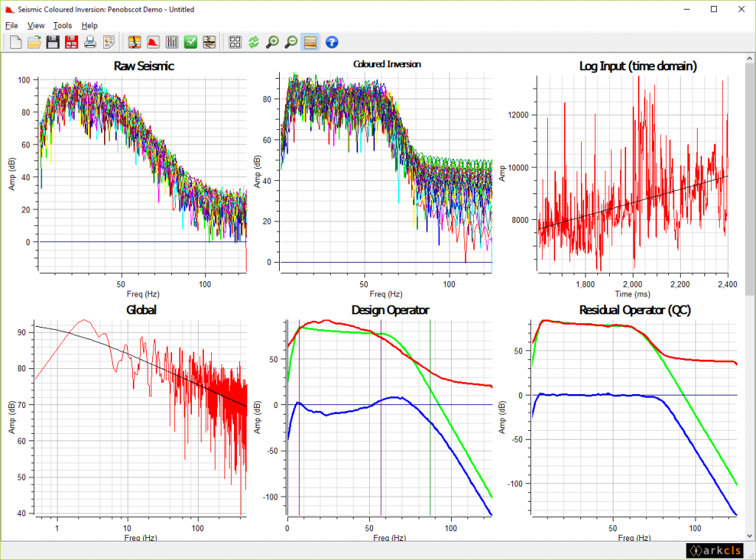Tile the plot windows using the grid icon
Screen dimensions: 756x560
235,42
